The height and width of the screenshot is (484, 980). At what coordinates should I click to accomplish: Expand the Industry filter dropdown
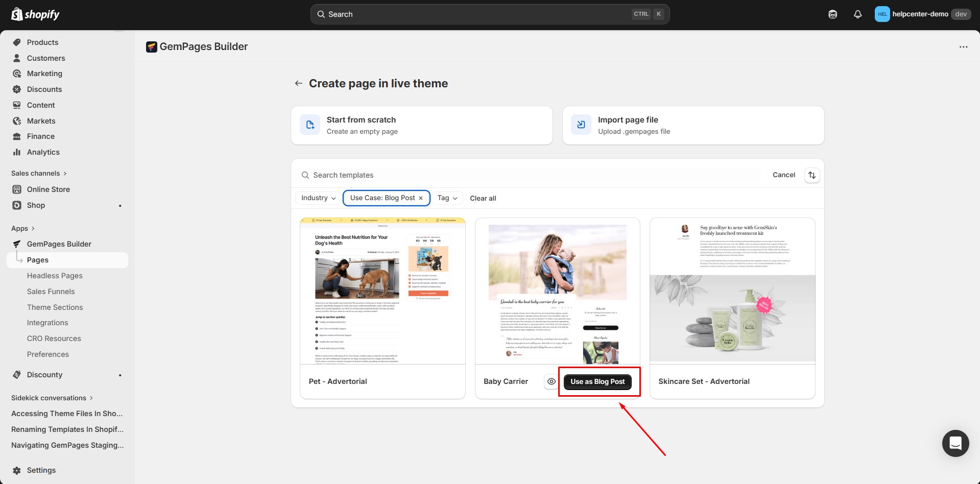[318, 198]
